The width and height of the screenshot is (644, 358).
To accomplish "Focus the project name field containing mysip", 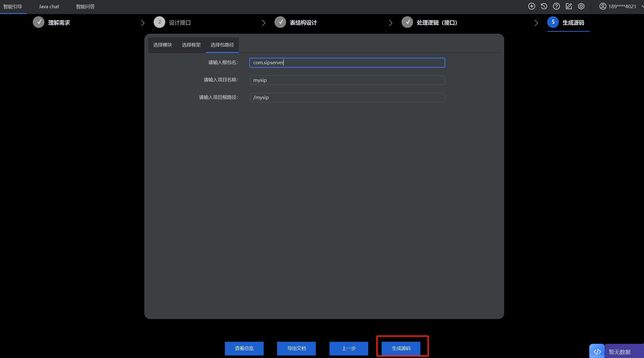I will point(347,80).
